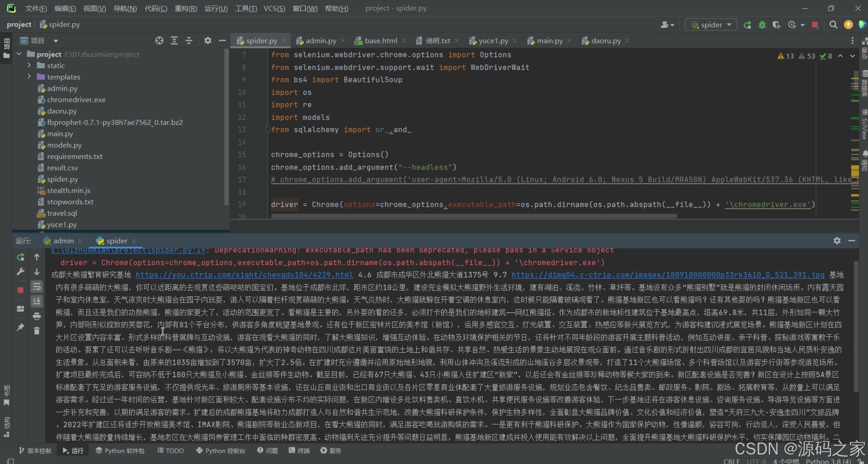Open the 代码(C) menu
Image resolution: width=868 pixels, height=464 pixels.
pyautogui.click(x=156, y=8)
